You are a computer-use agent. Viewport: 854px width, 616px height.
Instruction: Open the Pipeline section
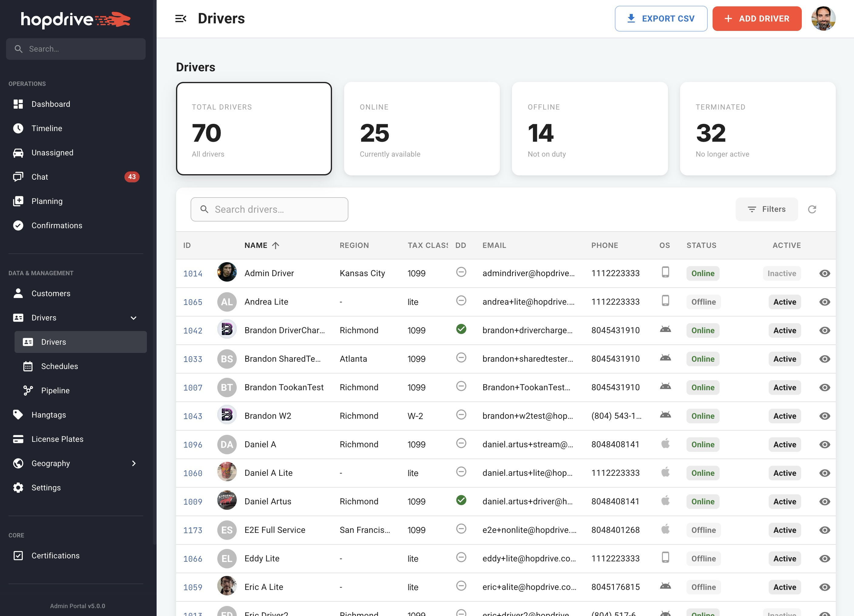(x=55, y=391)
